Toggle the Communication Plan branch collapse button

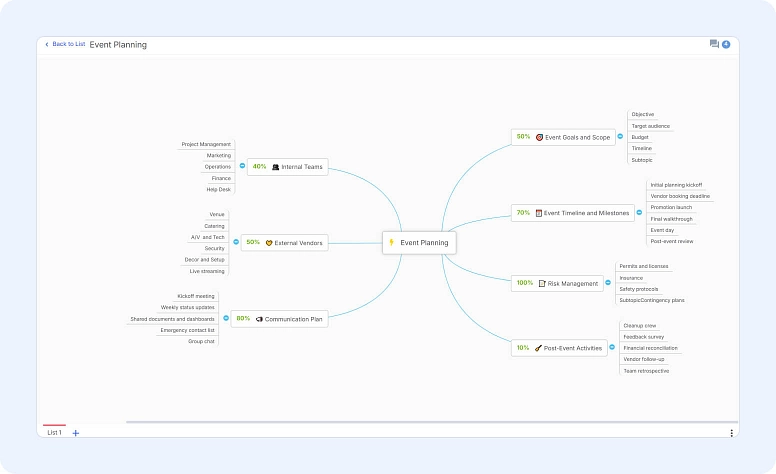coord(225,319)
